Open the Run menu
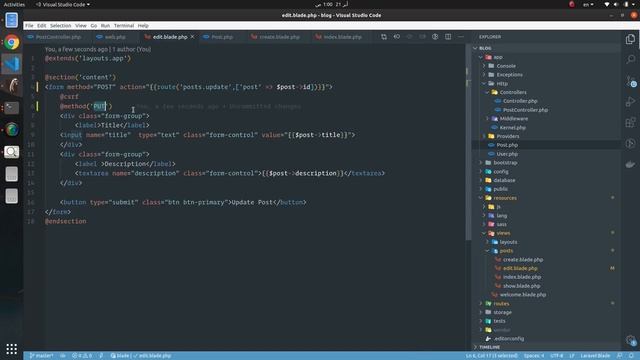The width and height of the screenshot is (640, 360). [x=105, y=25]
